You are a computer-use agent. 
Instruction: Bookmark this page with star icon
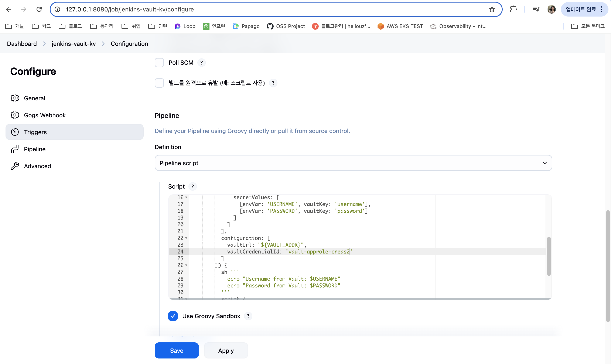pyautogui.click(x=492, y=9)
